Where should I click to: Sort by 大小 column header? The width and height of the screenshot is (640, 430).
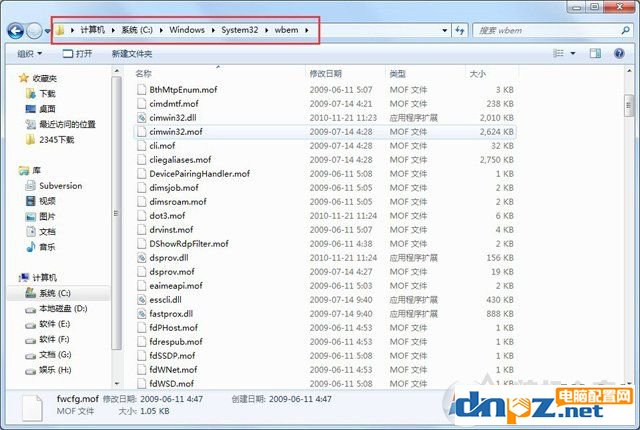(478, 73)
